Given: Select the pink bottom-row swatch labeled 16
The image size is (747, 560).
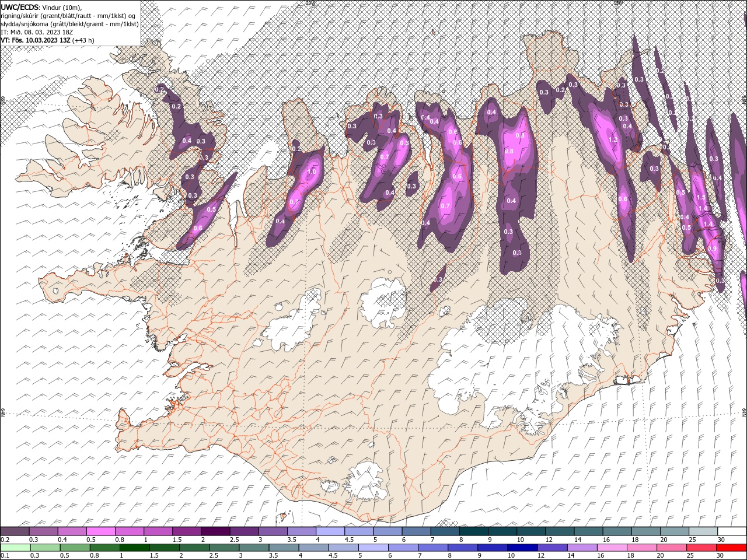Looking at the screenshot, I should [x=612, y=548].
